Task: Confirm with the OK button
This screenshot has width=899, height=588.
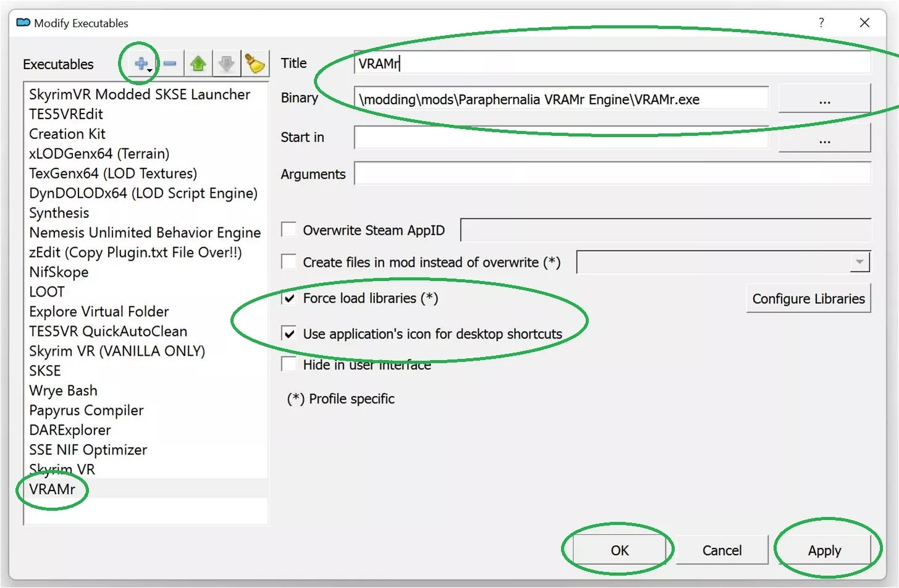Action: tap(620, 550)
